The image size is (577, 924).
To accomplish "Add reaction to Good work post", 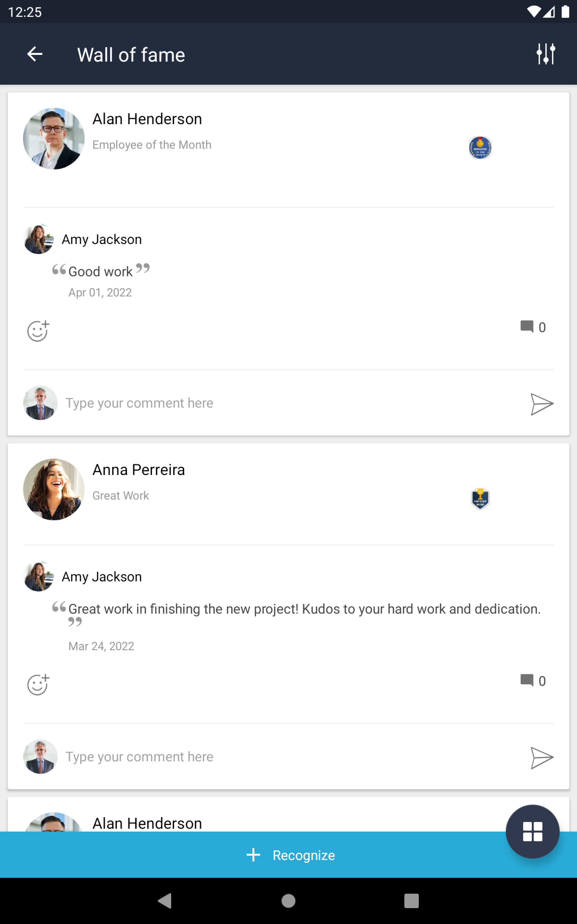I will pos(38,330).
